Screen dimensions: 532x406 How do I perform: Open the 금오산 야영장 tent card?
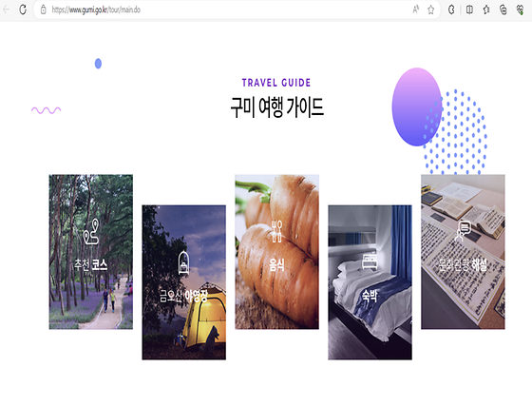tap(184, 282)
